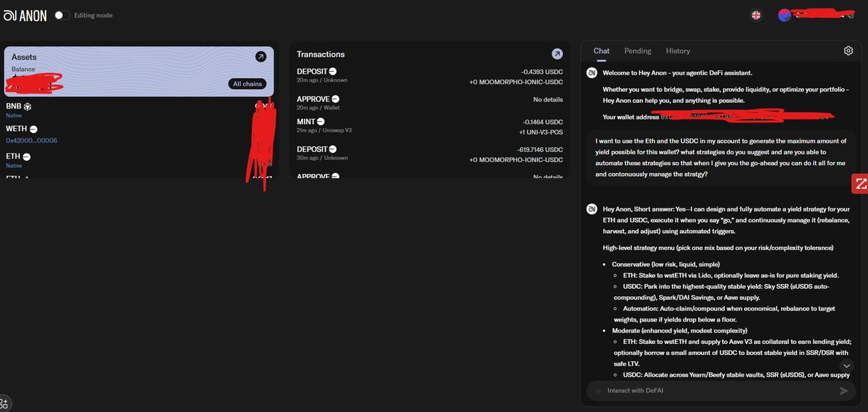The width and height of the screenshot is (868, 412).
Task: Click Hey Anon avatar beside Short answer reply
Action: 591,209
